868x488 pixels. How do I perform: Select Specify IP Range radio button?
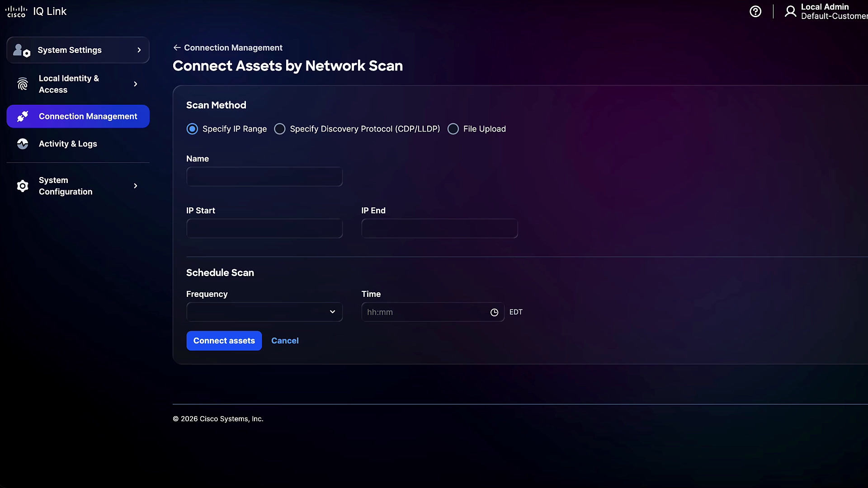coord(192,129)
